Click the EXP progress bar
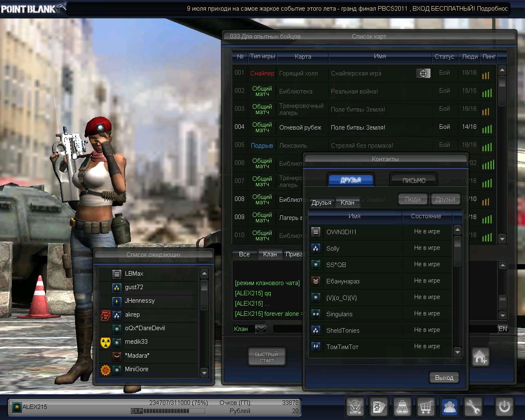525x420 pixels. pyautogui.click(x=168, y=411)
